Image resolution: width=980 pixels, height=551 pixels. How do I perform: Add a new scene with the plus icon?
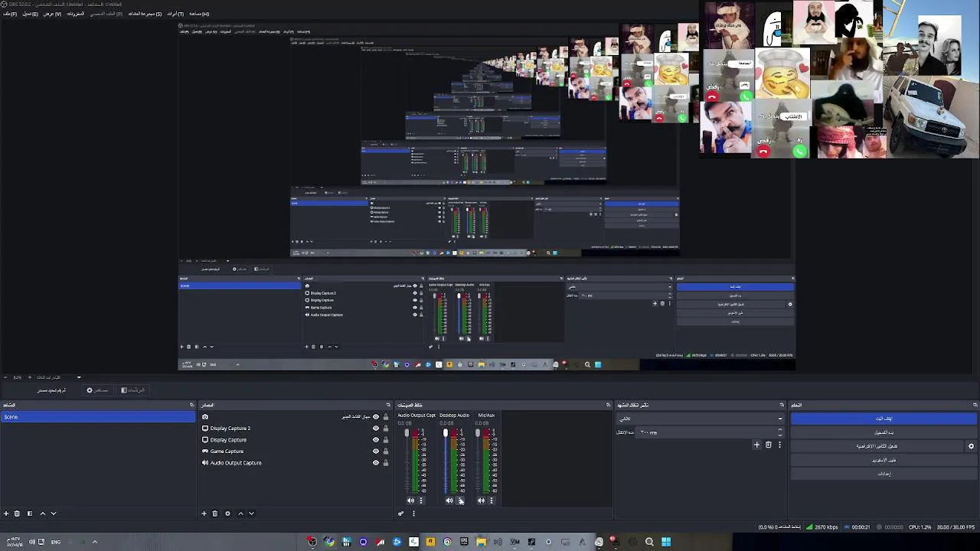6,514
